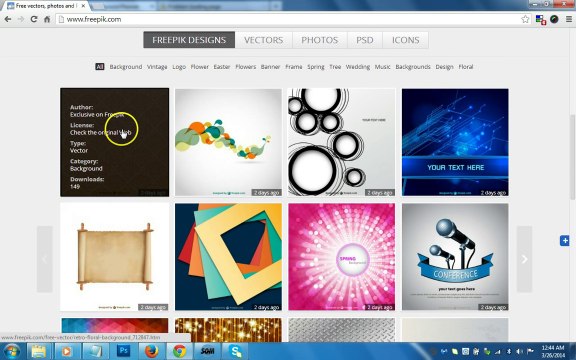Image resolution: width=576 pixels, height=360 pixels.
Task: Open the PSD tab
Action: click(x=365, y=40)
